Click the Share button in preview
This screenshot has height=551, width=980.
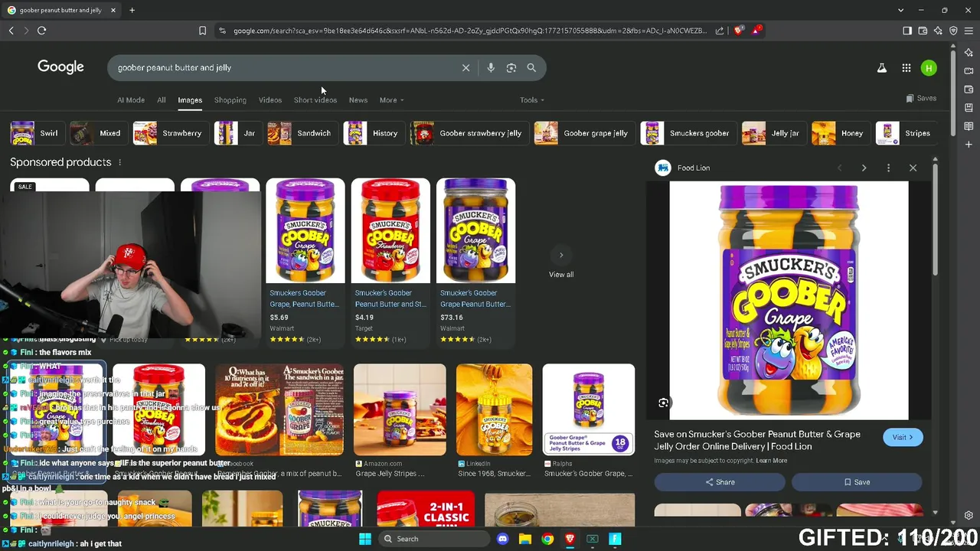720,482
